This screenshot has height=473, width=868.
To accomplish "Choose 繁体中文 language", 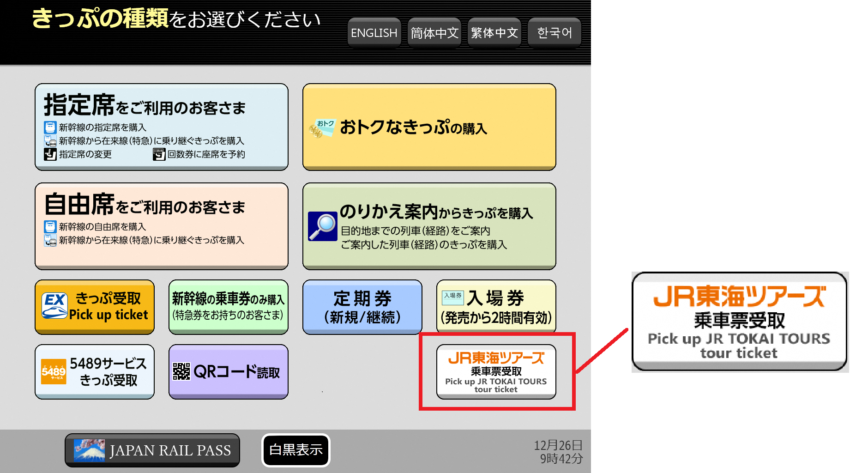I will (x=494, y=32).
